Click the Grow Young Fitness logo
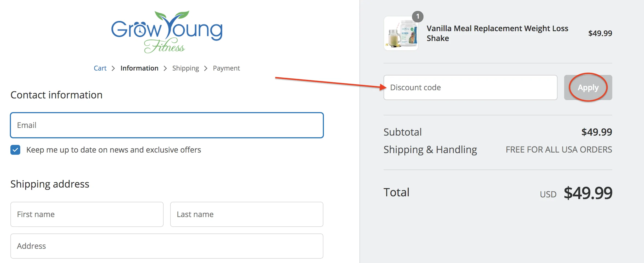This screenshot has width=644, height=263. [x=167, y=32]
